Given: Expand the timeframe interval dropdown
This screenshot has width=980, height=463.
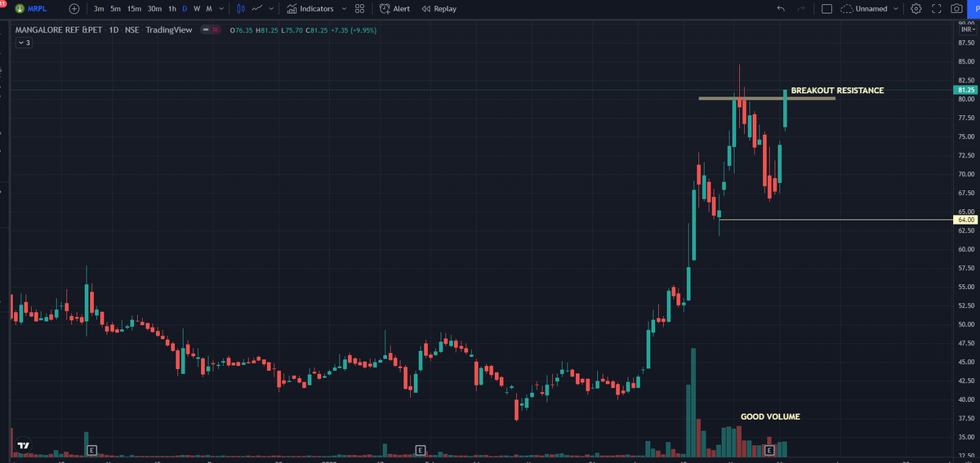Looking at the screenshot, I should [x=222, y=8].
